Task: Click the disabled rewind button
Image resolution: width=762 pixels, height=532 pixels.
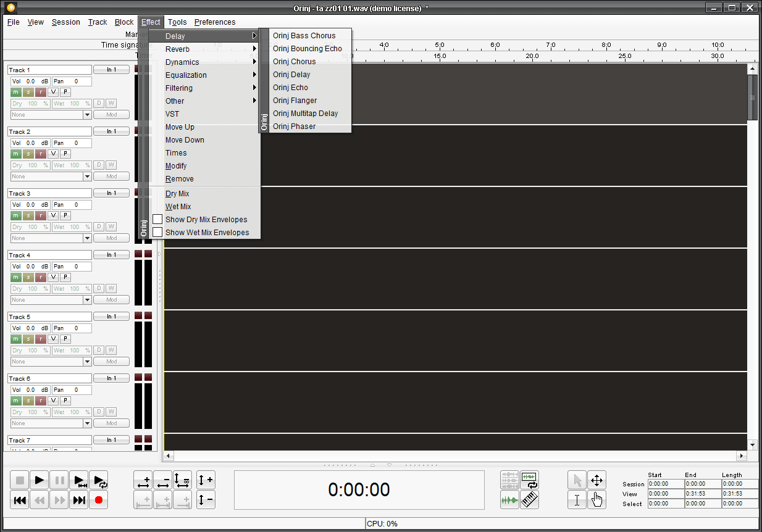Action: pos(40,500)
